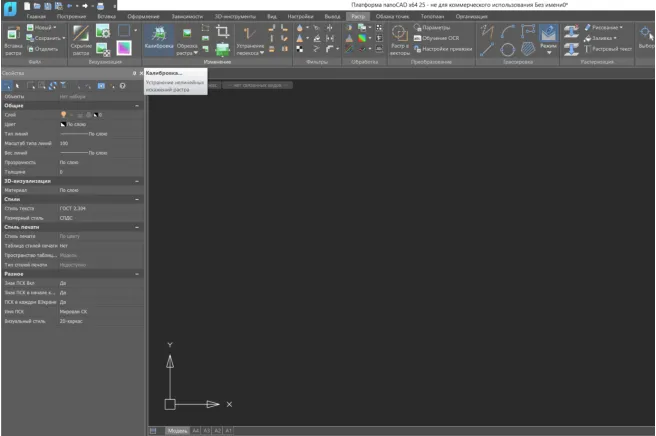
Task: Click the Цвет По слою color swatch
Action: click(x=62, y=124)
